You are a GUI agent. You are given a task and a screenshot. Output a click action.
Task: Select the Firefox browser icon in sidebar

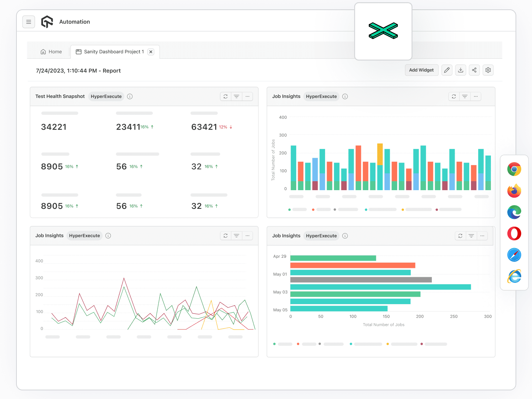click(x=514, y=191)
